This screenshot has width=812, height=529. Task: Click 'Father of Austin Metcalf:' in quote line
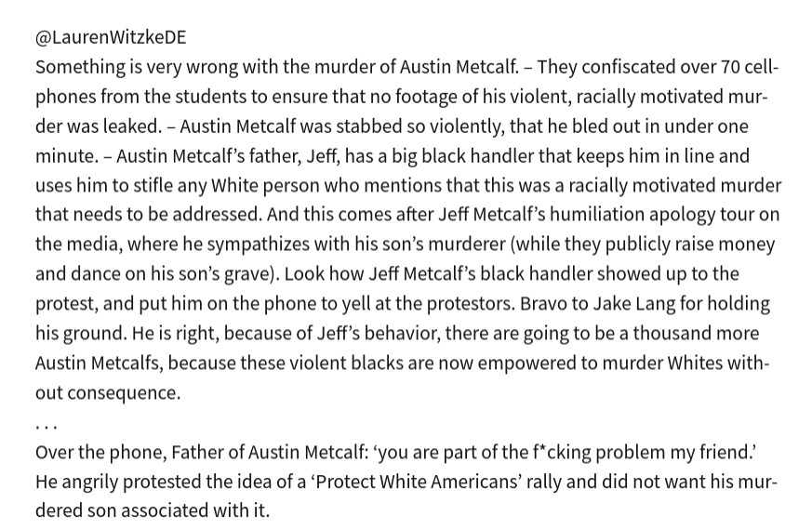[270, 453]
